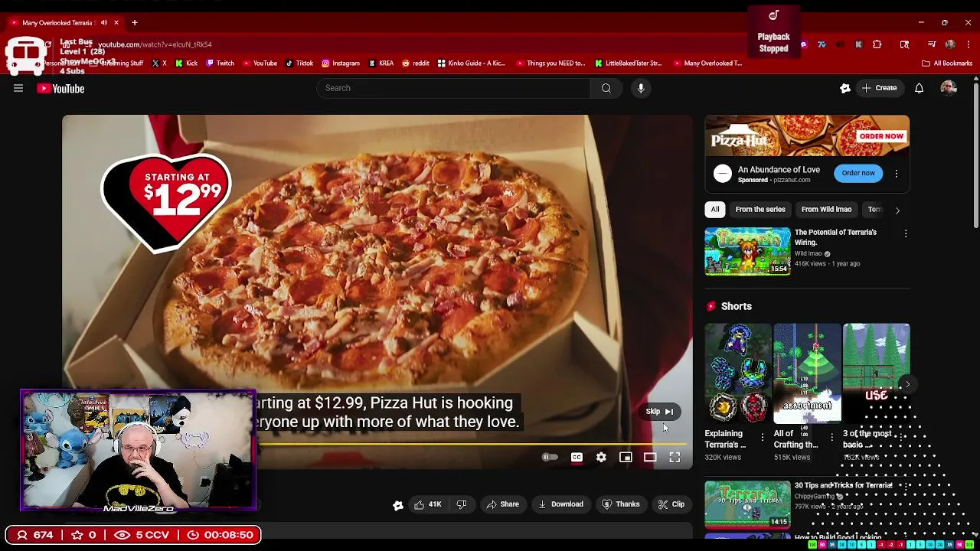Open options for All of Crafting short
Screen dimensions: 980x551
click(x=831, y=438)
